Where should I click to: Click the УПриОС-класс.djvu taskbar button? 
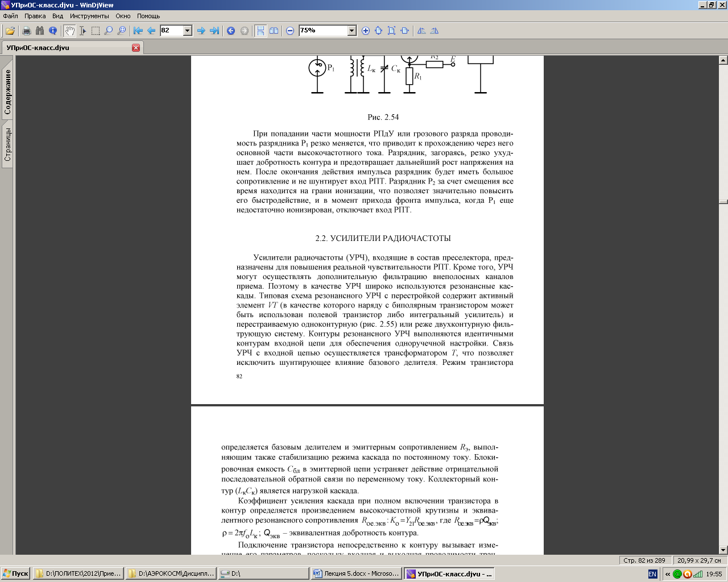[449, 574]
